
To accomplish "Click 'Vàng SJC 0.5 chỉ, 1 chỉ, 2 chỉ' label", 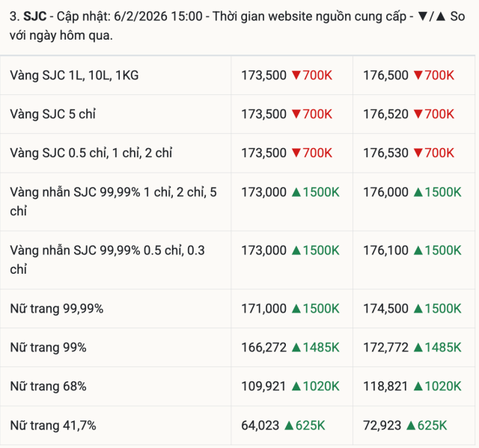I will pyautogui.click(x=91, y=153).
